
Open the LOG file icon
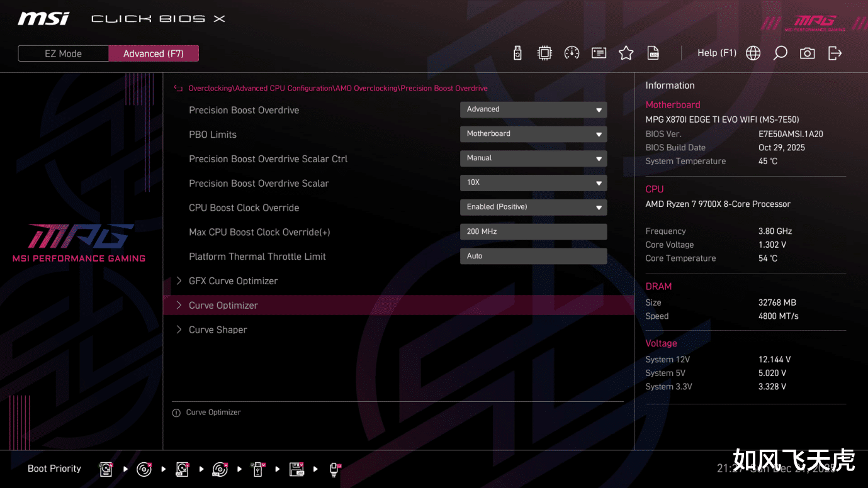(653, 53)
